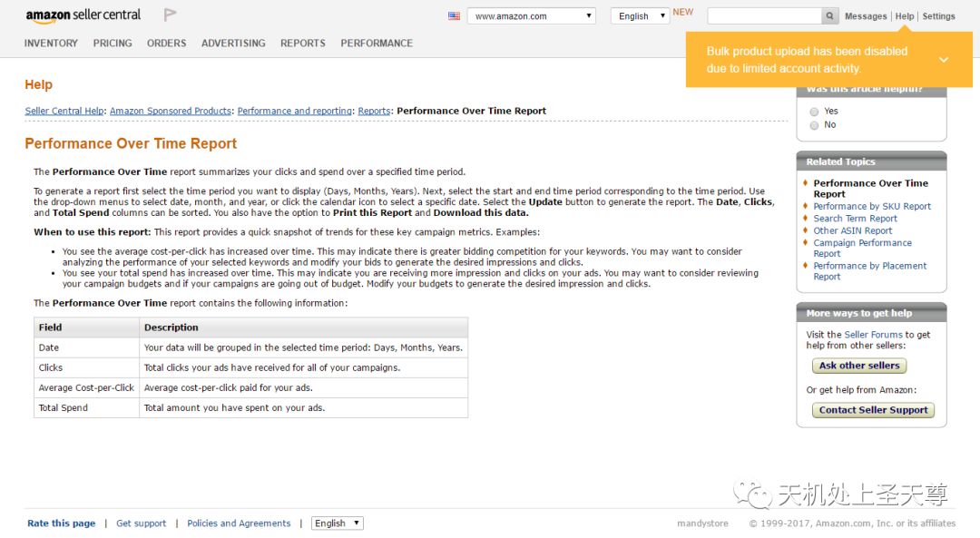
Task: Click the search magnifier button
Action: (x=829, y=16)
